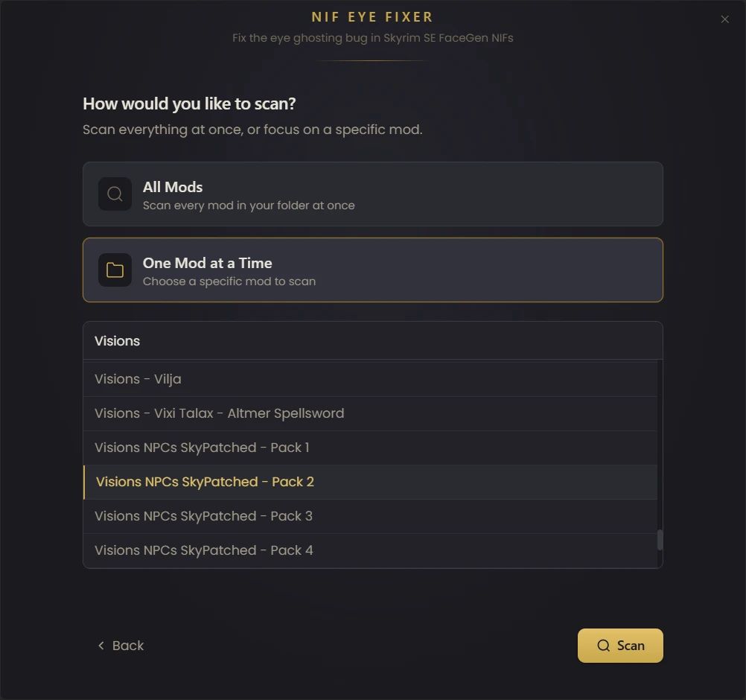The image size is (746, 700).
Task: Pick Visions - Vixi Talax - Altmer Spellsword
Action: click(x=219, y=413)
